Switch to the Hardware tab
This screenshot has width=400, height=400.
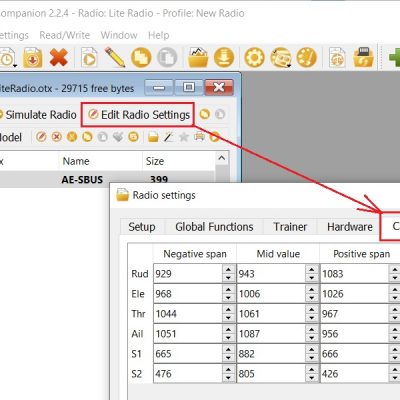(350, 227)
